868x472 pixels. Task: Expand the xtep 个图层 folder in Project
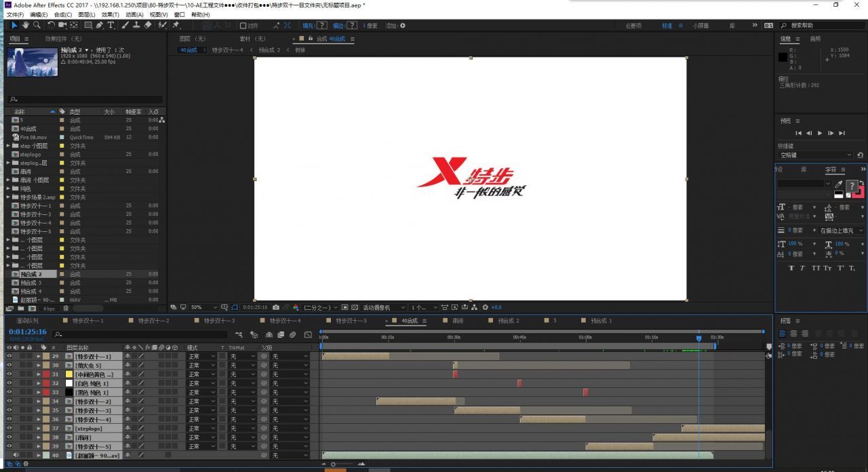point(8,146)
